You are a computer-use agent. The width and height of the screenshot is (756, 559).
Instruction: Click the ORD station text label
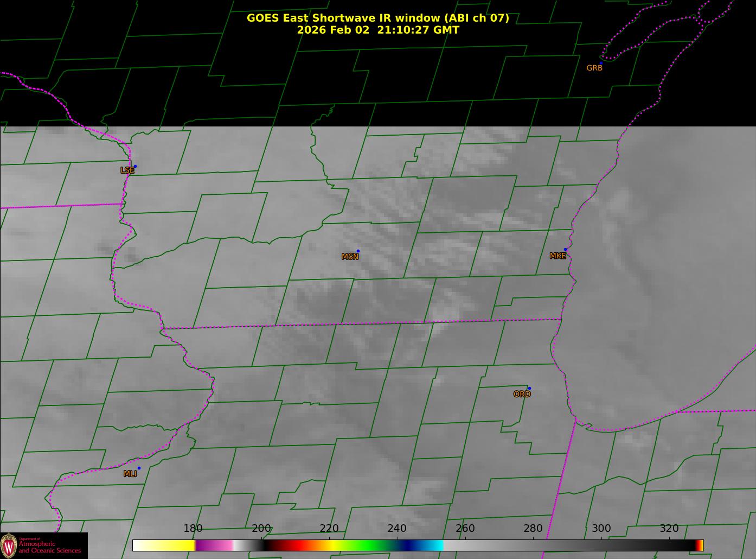click(522, 395)
